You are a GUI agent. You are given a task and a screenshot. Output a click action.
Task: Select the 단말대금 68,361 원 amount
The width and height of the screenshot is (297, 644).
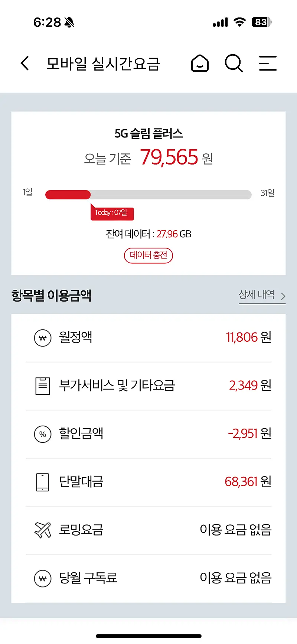[248, 482]
